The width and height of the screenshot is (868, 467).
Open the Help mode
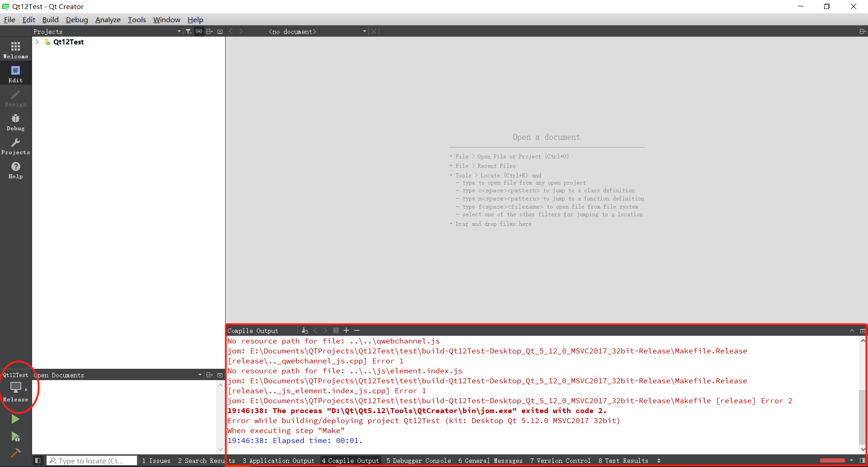coord(16,170)
